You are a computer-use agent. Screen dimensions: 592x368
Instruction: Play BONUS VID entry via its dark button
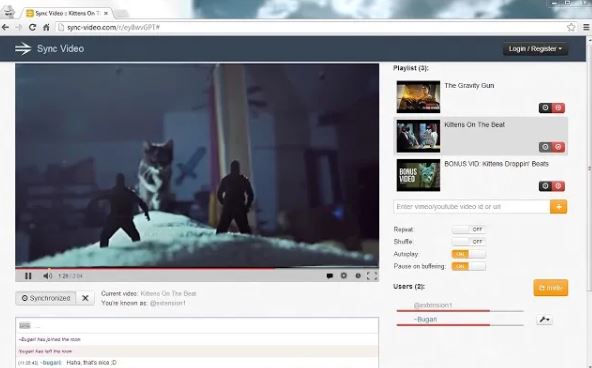[x=545, y=186]
